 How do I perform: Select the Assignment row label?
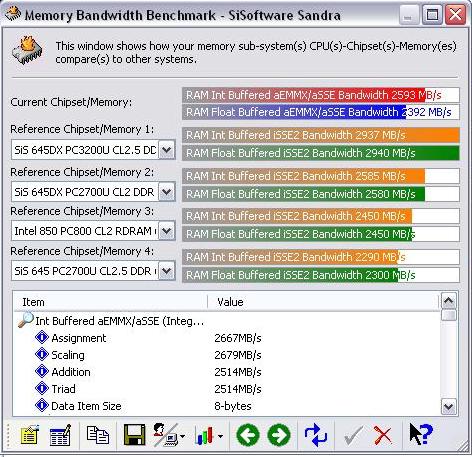pos(79,338)
